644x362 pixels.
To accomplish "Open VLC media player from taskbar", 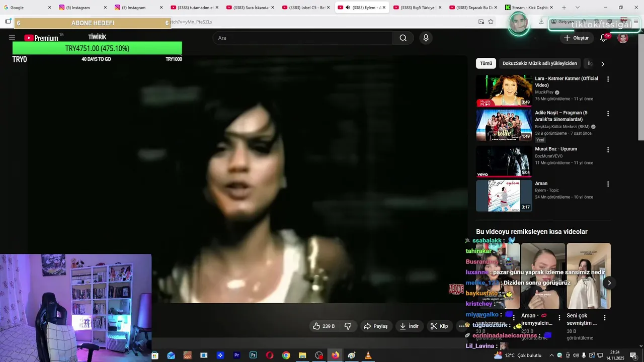I will (368, 355).
